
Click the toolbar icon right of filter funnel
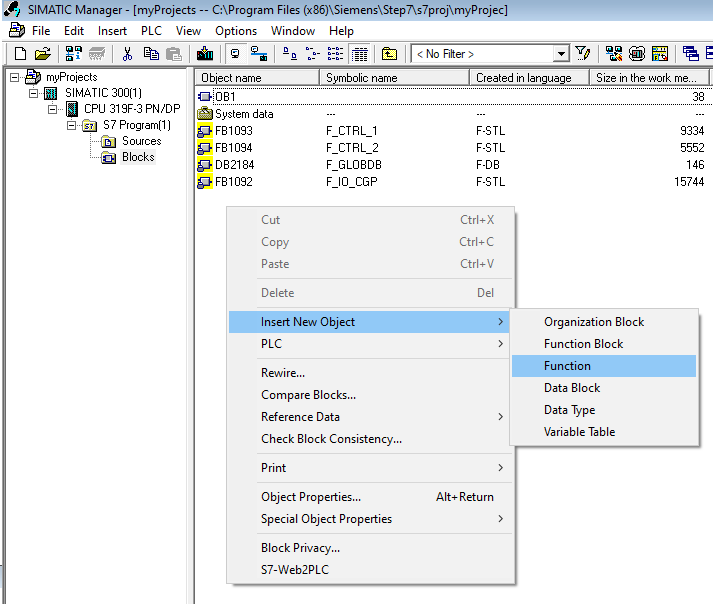click(614, 54)
